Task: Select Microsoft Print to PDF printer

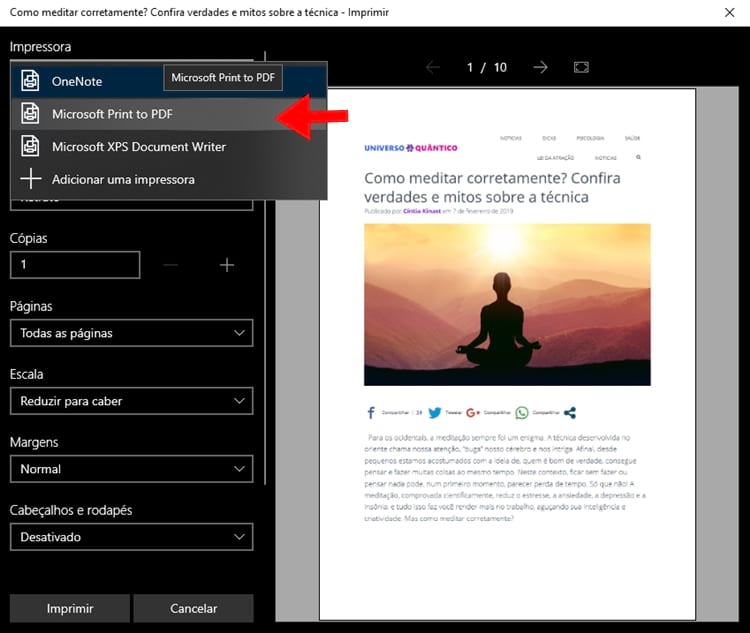Action: click(112, 114)
